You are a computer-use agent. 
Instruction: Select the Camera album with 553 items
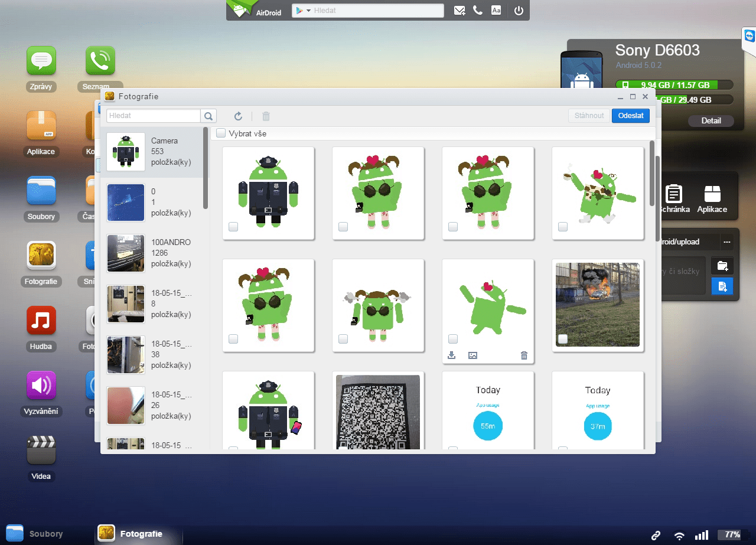pos(152,152)
